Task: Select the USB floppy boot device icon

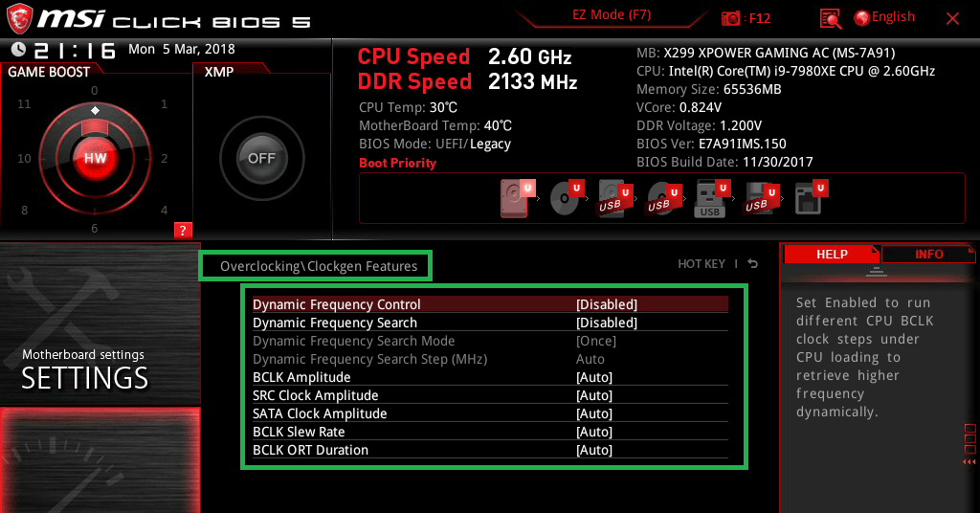Action: coord(761,199)
